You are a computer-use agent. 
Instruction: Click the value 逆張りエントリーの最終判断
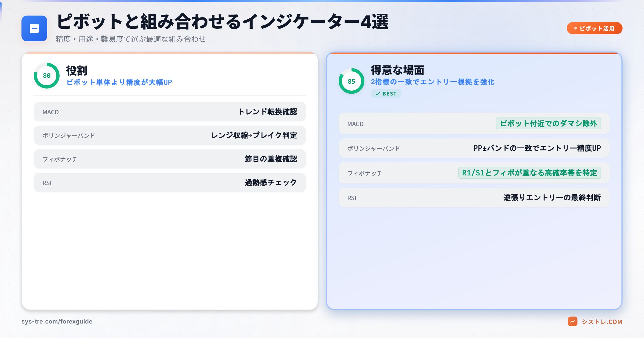pyautogui.click(x=552, y=197)
